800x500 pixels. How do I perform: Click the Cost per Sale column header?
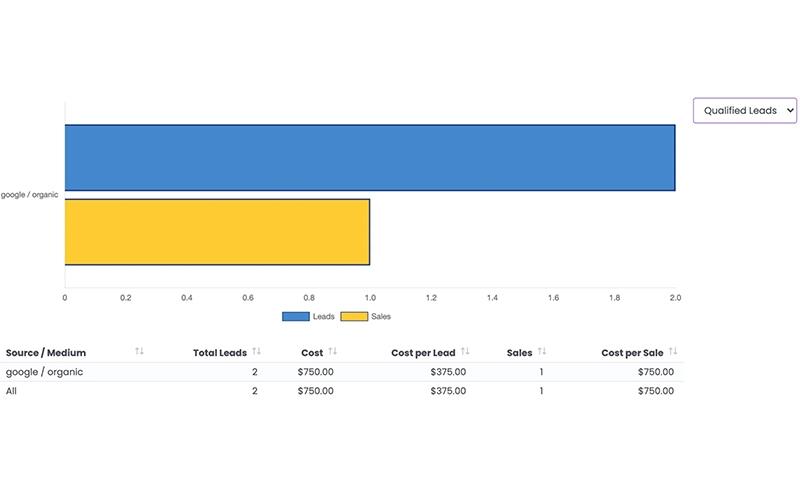tap(632, 353)
